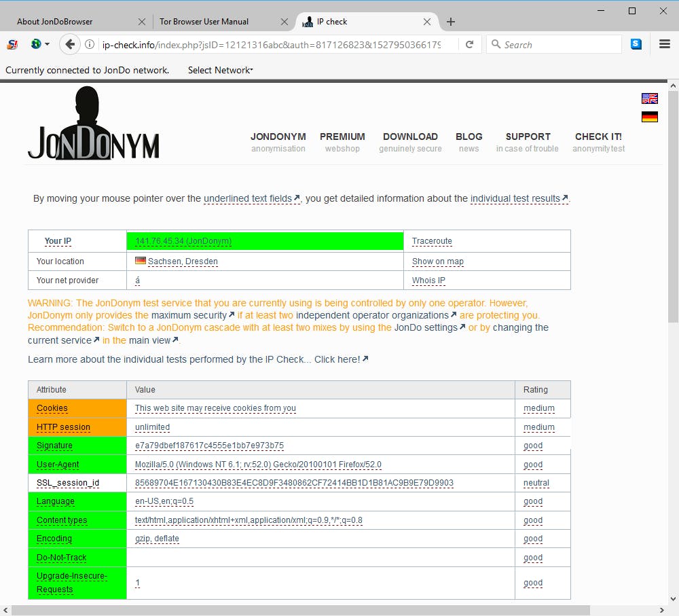
Task: Click the underlined text fields link
Action: click(252, 198)
